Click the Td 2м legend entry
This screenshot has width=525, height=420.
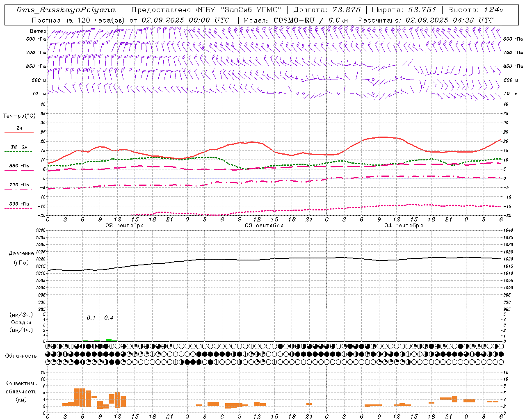coord(19,147)
